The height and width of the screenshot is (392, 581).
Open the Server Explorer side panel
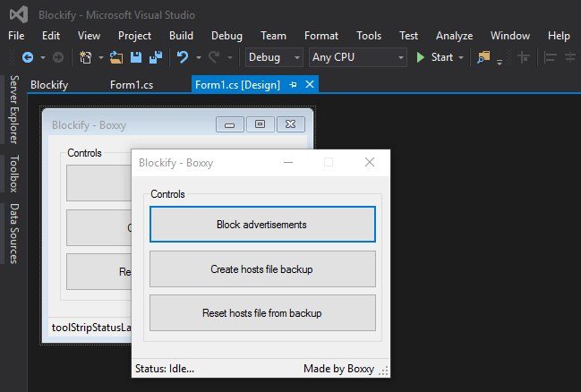pos(13,110)
